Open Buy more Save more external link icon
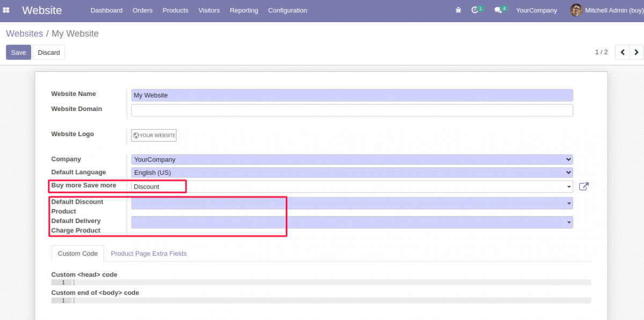 pos(584,187)
